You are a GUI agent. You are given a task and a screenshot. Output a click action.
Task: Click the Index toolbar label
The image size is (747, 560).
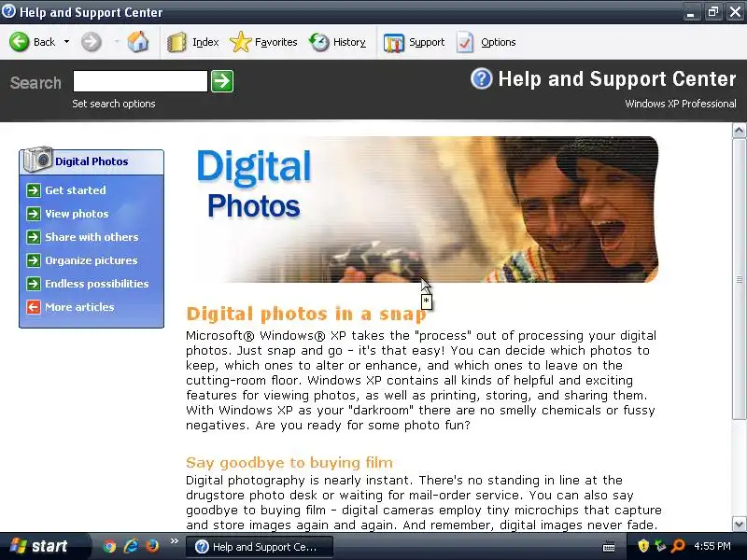[x=205, y=42]
